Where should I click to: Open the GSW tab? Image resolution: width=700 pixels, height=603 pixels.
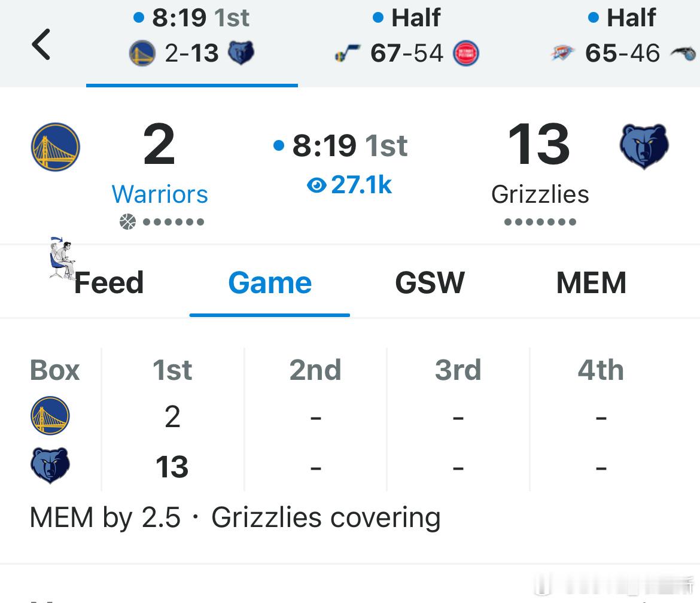pyautogui.click(x=430, y=282)
